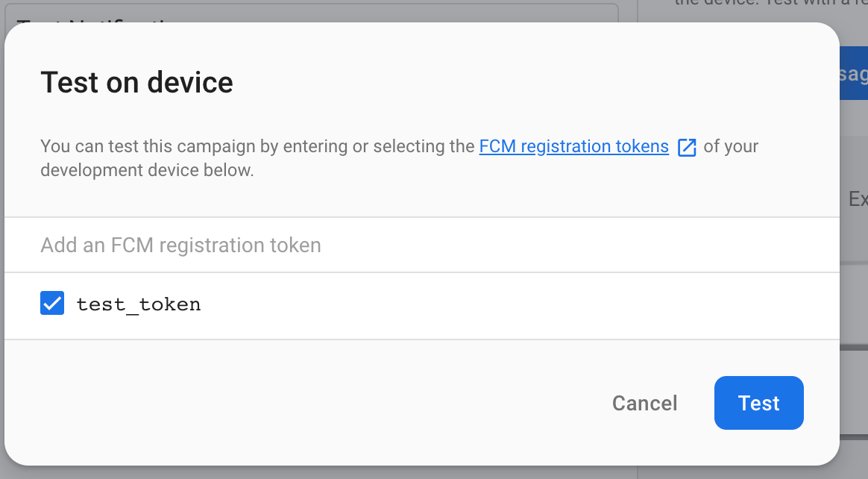Image resolution: width=868 pixels, height=479 pixels.
Task: Click the external-link icon after FCM tokens
Action: (x=687, y=147)
